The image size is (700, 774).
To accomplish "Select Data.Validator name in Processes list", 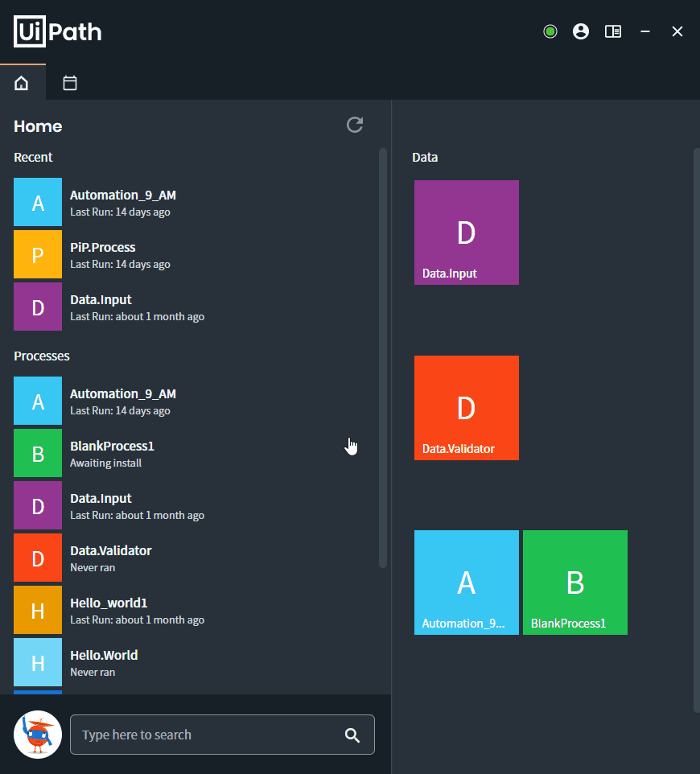I will pyautogui.click(x=110, y=551).
